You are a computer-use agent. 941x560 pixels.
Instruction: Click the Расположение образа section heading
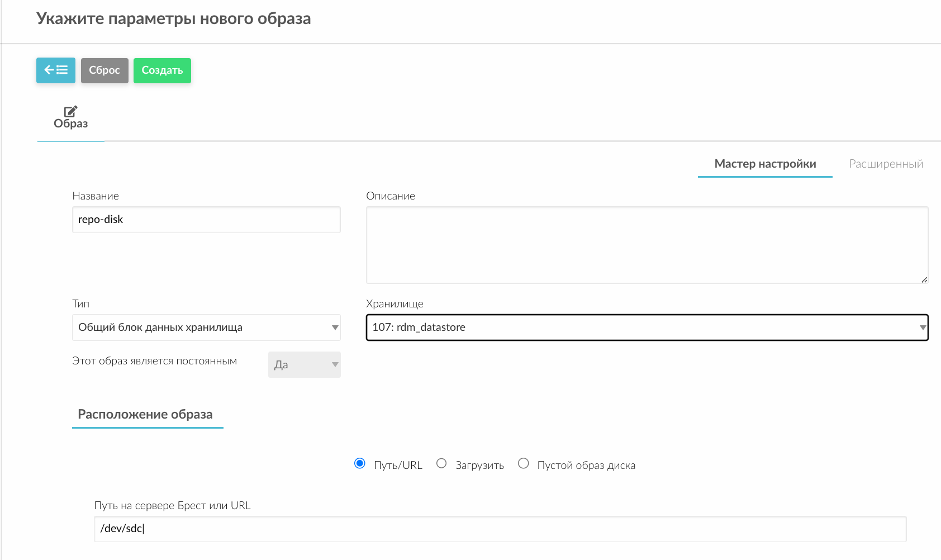[x=145, y=414]
